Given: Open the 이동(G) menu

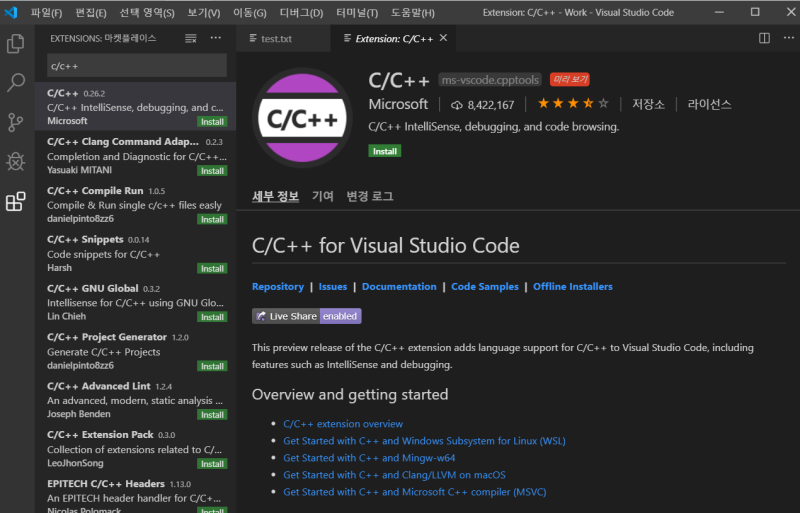Looking at the screenshot, I should [x=249, y=13].
